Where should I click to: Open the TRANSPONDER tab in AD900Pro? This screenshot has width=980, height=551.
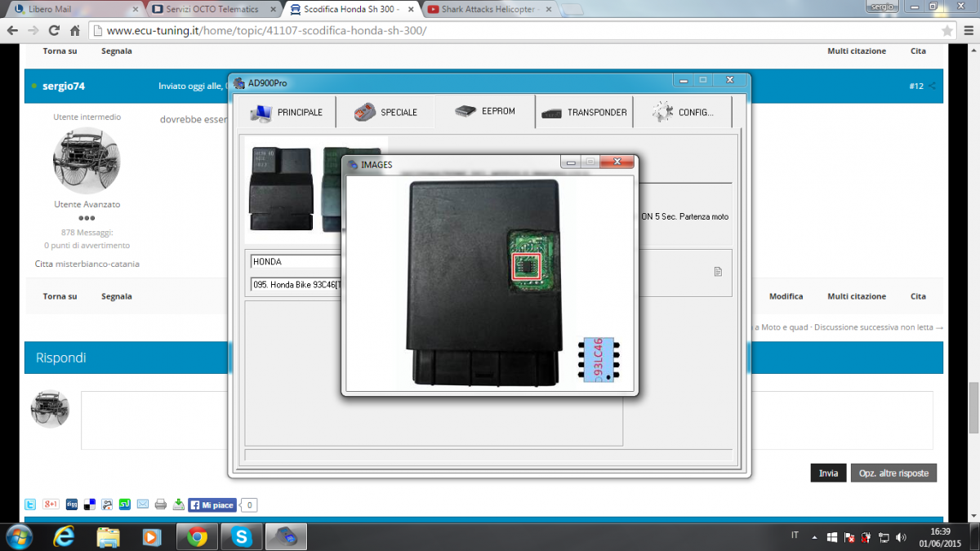click(584, 113)
